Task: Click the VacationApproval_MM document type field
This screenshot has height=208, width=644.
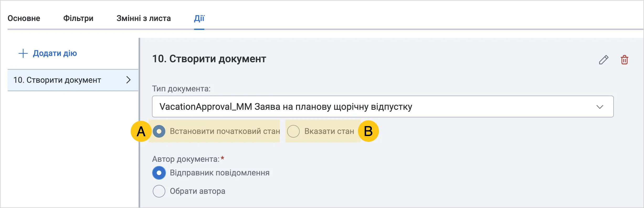Action: click(383, 106)
